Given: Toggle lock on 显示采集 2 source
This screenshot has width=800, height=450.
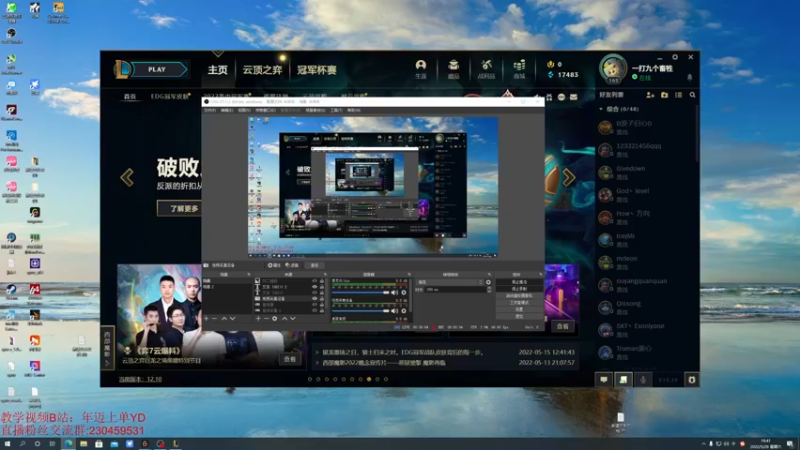Looking at the screenshot, I should tap(321, 311).
